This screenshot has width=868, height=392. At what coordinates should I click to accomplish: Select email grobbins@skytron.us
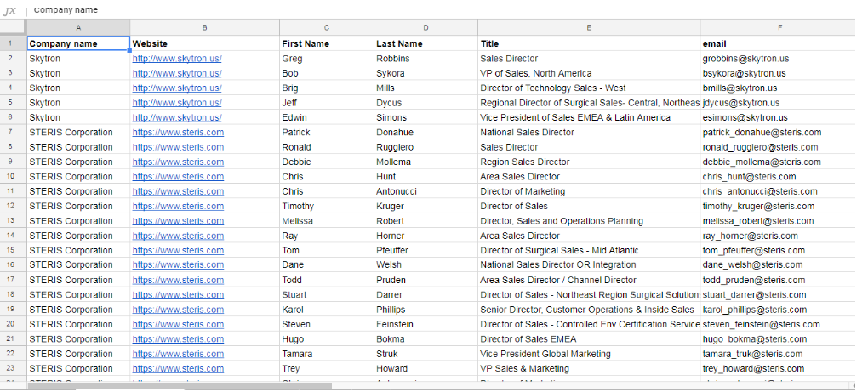[x=779, y=59]
